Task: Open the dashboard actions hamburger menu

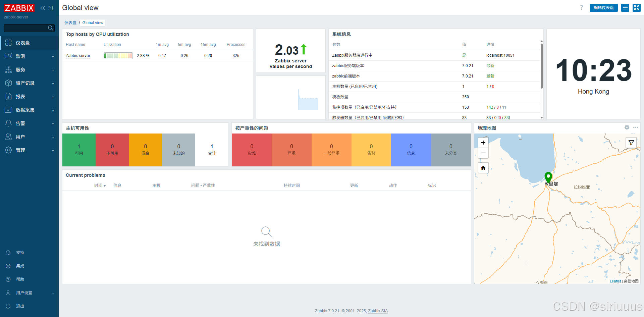Action: [625, 8]
